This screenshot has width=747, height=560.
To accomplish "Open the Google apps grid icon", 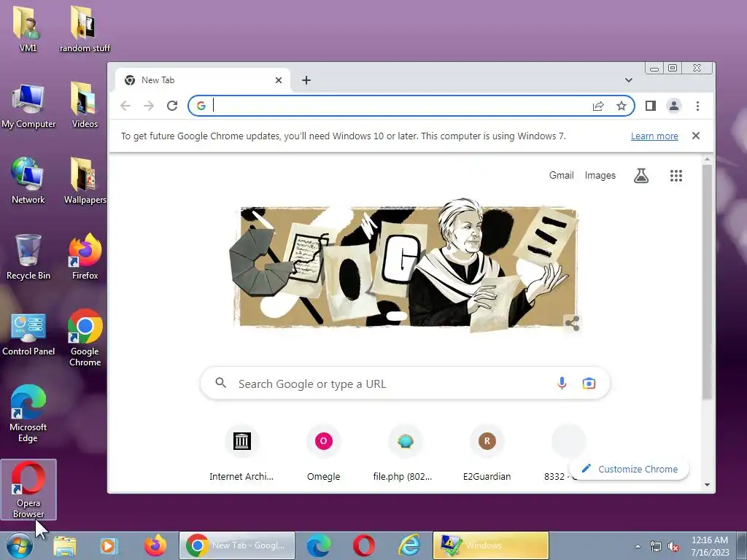I will point(676,176).
